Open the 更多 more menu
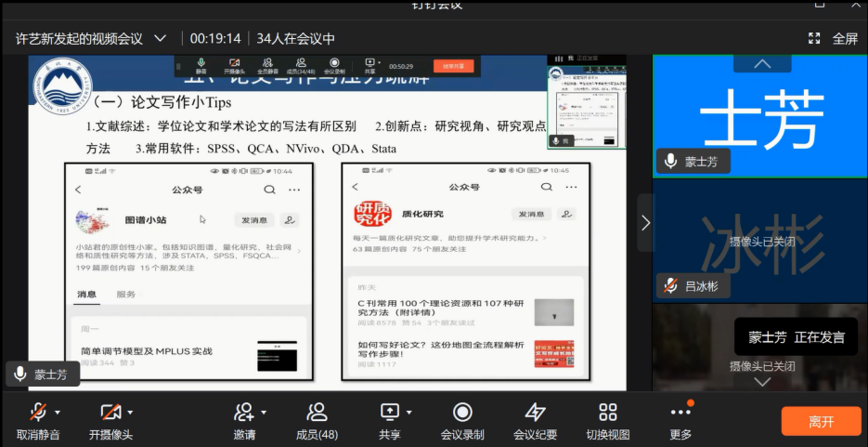Viewport: 868px width, 447px height. coord(680,412)
